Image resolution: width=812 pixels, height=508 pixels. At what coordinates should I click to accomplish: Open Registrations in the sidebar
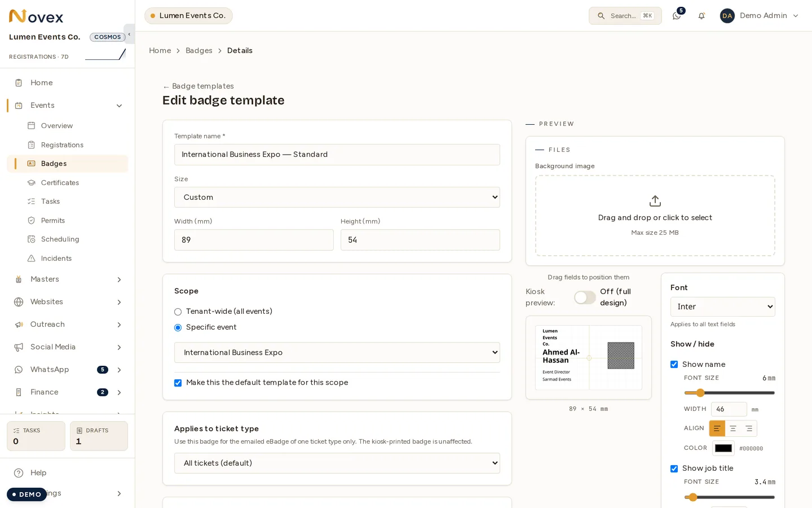tap(68, 145)
